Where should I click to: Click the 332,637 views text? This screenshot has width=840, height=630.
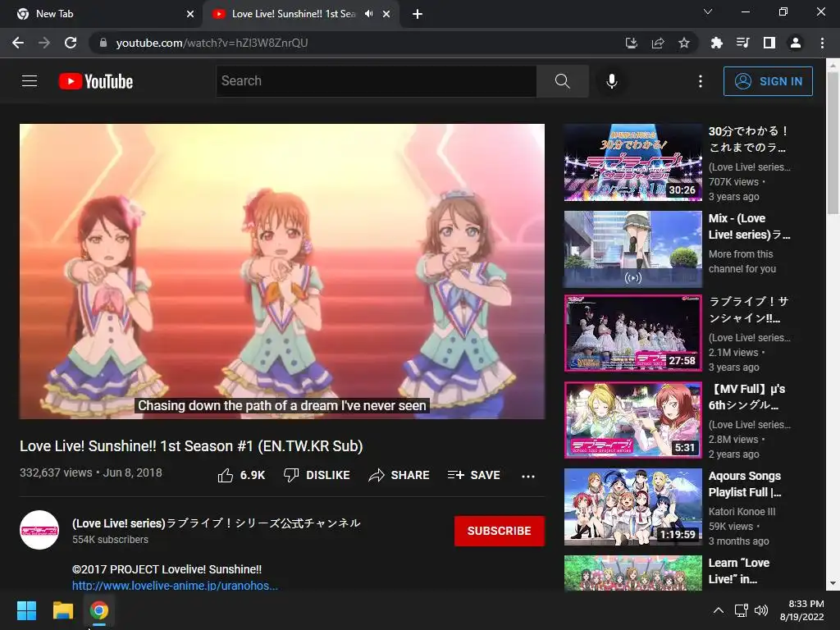(56, 472)
